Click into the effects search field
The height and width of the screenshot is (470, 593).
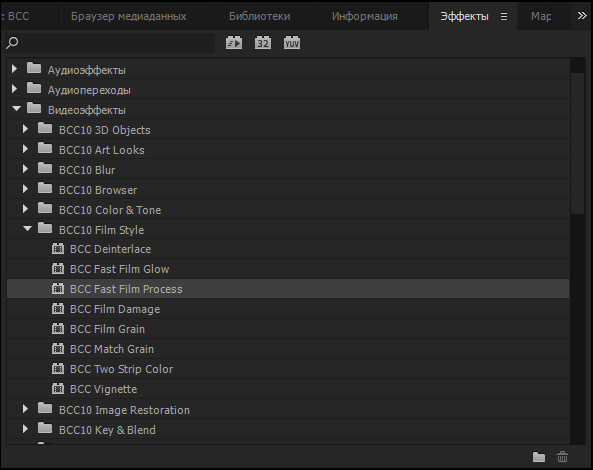[x=110, y=43]
